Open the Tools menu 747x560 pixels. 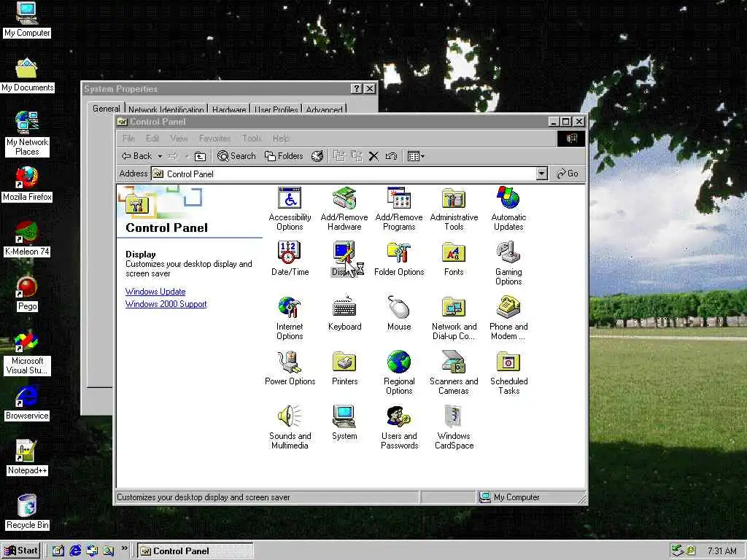pyautogui.click(x=252, y=139)
